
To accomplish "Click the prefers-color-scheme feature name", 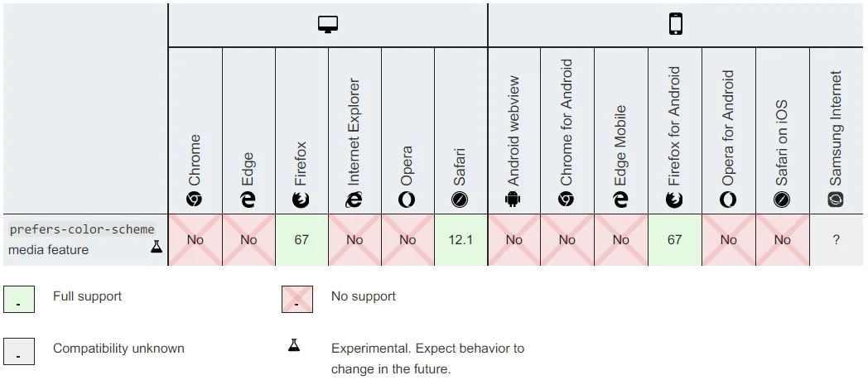I will (81, 229).
